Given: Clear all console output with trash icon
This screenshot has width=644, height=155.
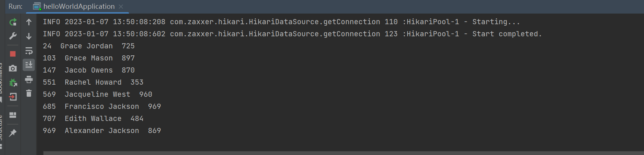Looking at the screenshot, I should click(29, 93).
